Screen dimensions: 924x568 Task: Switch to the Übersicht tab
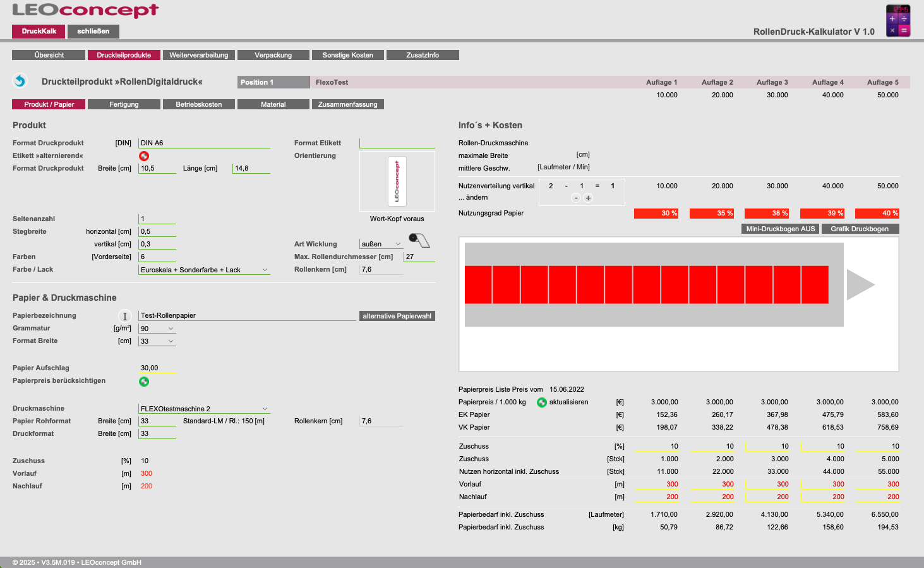[x=49, y=55]
